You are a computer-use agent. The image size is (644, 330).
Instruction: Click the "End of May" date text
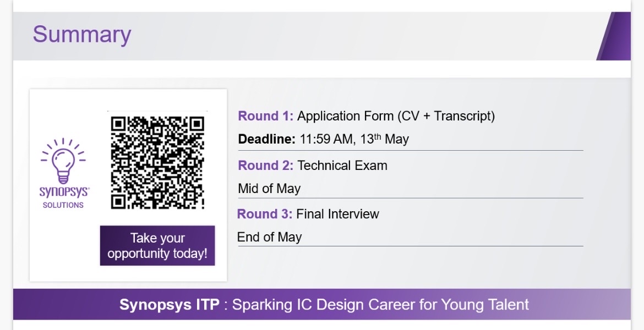[269, 237]
